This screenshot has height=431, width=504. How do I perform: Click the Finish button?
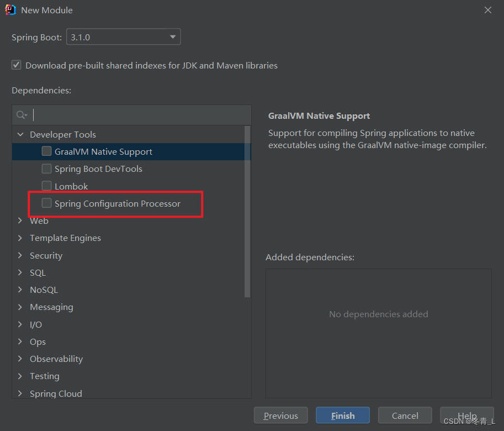click(x=342, y=415)
